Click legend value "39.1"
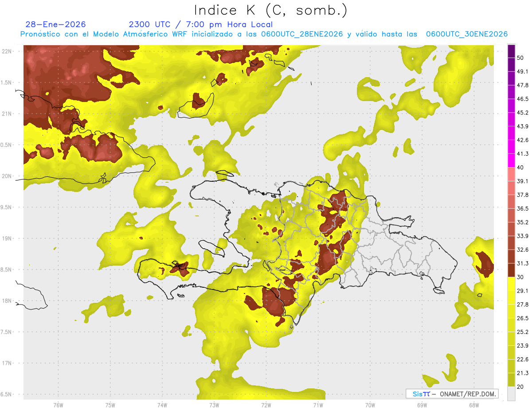 pos(523,181)
